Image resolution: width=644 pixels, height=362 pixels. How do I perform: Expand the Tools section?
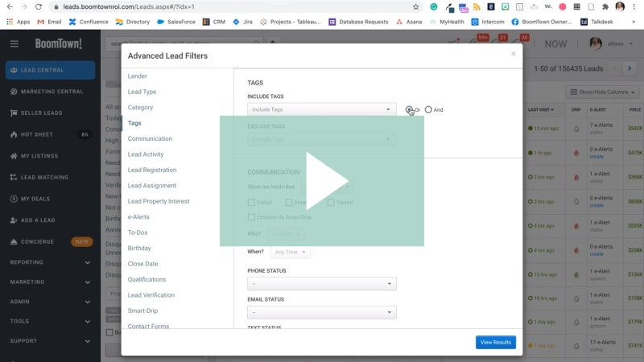50,321
